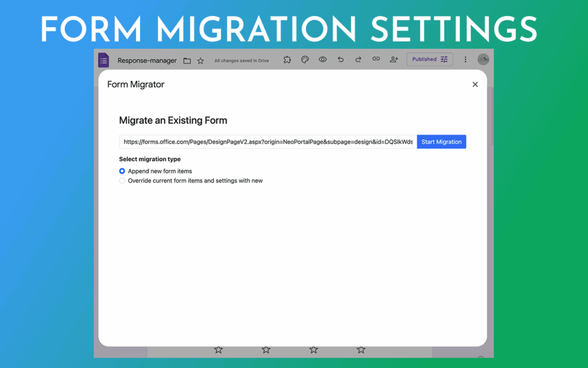Click the Response-manager form title
This screenshot has width=588, height=368.
coord(147,60)
